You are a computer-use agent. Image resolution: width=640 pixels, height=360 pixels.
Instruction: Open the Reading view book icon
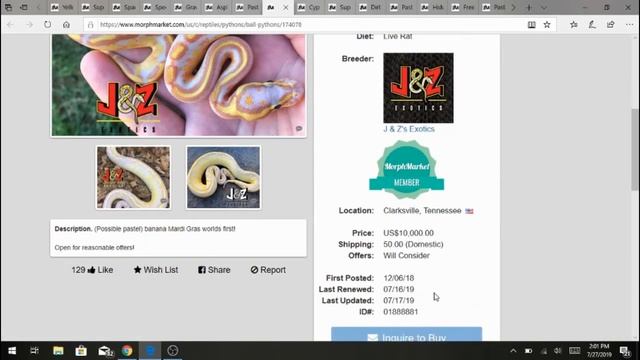[531, 24]
